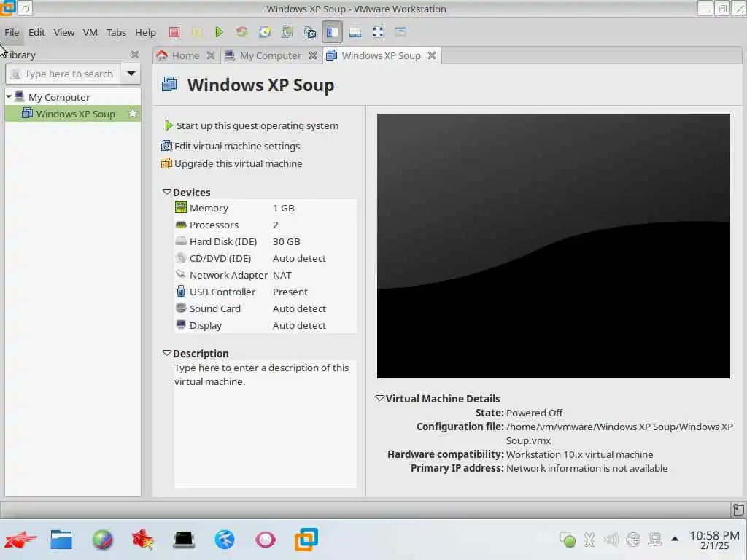Click the unity mode toolbar icon
The image size is (747, 560).
400,32
